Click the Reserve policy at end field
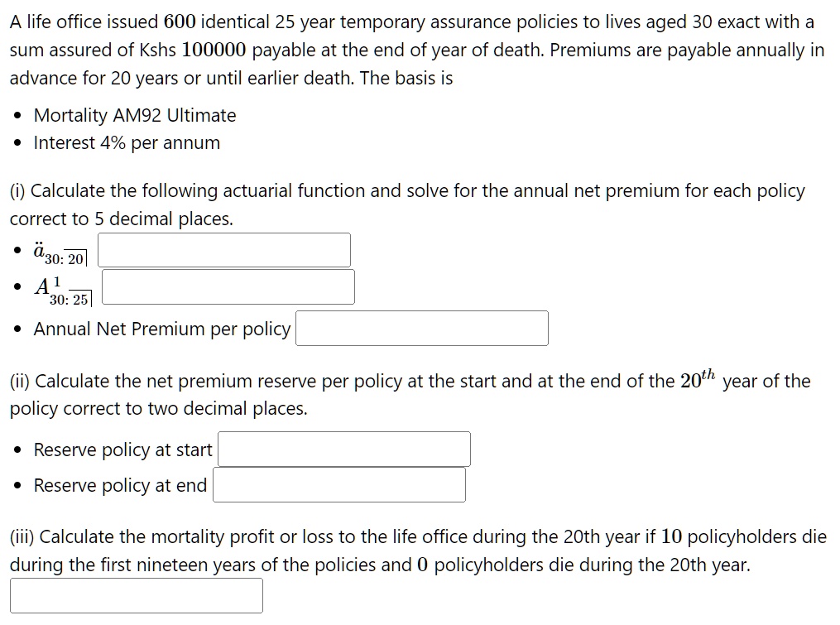 click(x=339, y=484)
